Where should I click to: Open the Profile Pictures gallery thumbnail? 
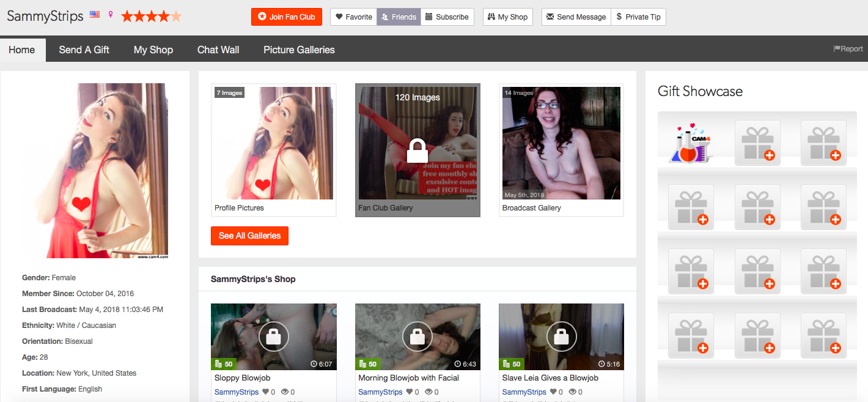273,143
